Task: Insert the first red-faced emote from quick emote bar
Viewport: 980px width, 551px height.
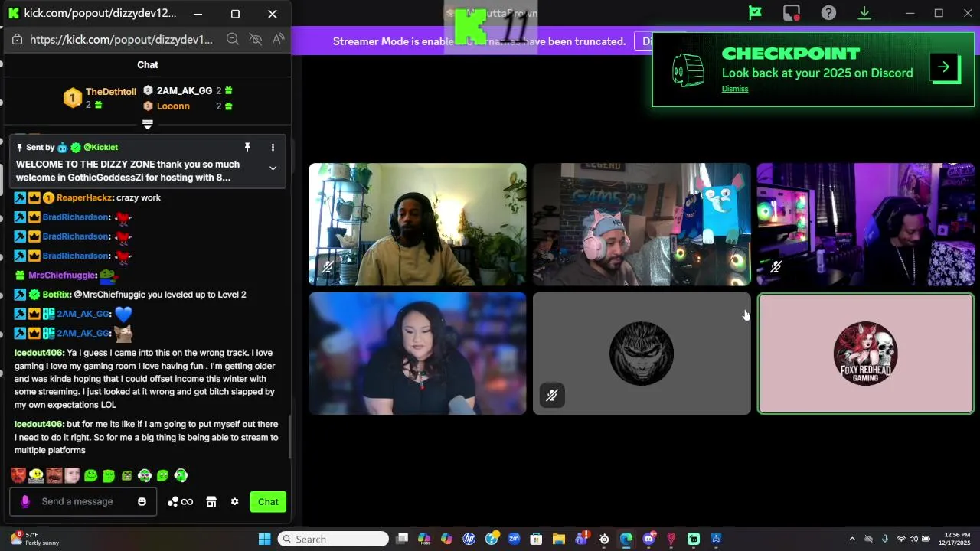Action: tap(18, 475)
